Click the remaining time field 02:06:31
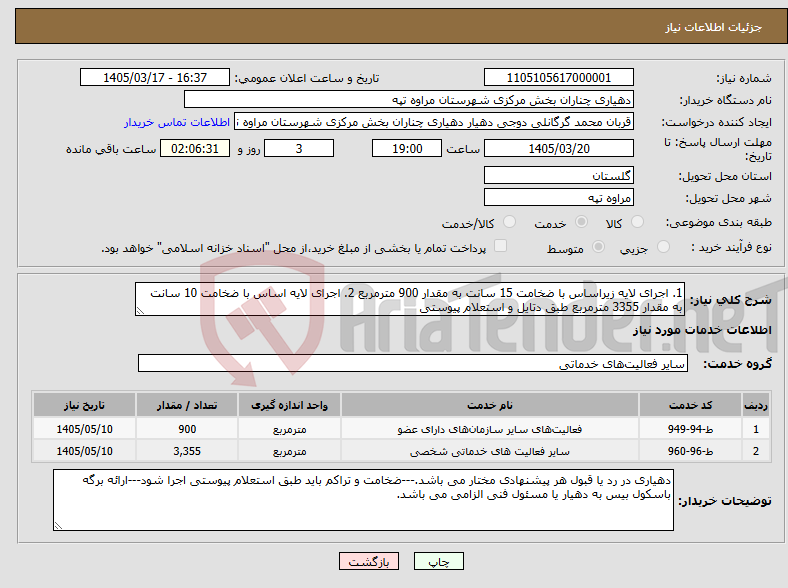 [195, 148]
